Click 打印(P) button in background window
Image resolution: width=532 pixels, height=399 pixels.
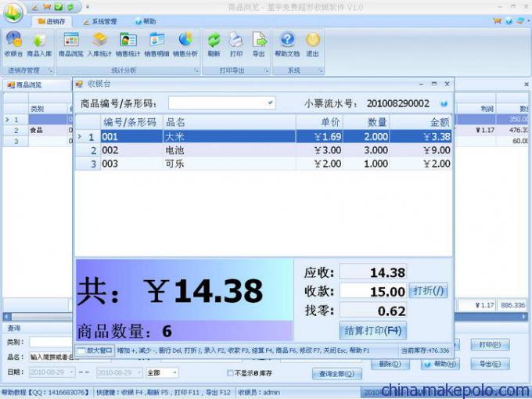pyautogui.click(x=490, y=344)
